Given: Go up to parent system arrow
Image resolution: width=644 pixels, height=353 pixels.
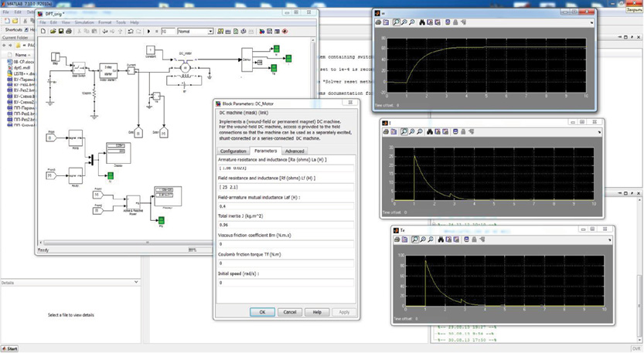Looking at the screenshot, I should point(121,31).
